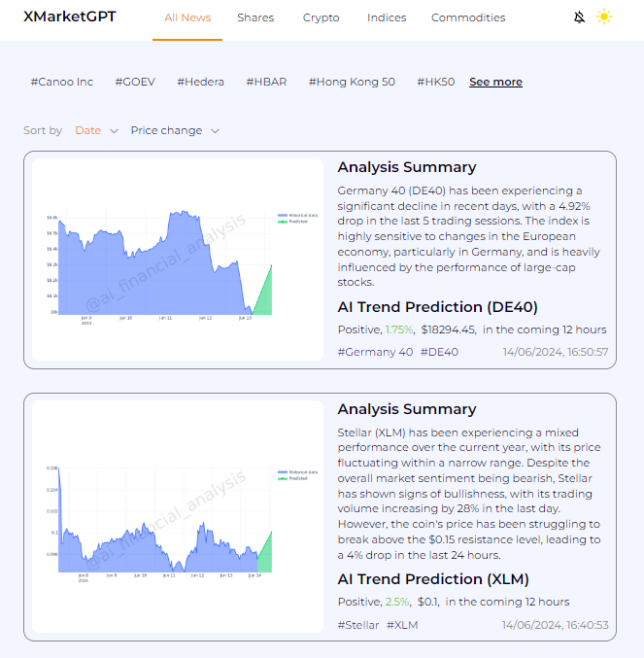Open the Price change sort dropdown

point(175,130)
